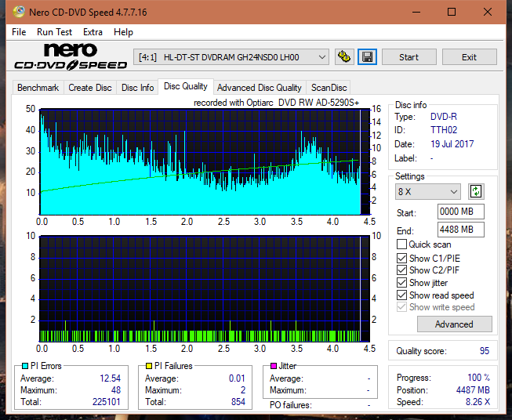Click the yellow PI Failures color swatch
The height and width of the screenshot is (420, 512).
[x=149, y=366]
